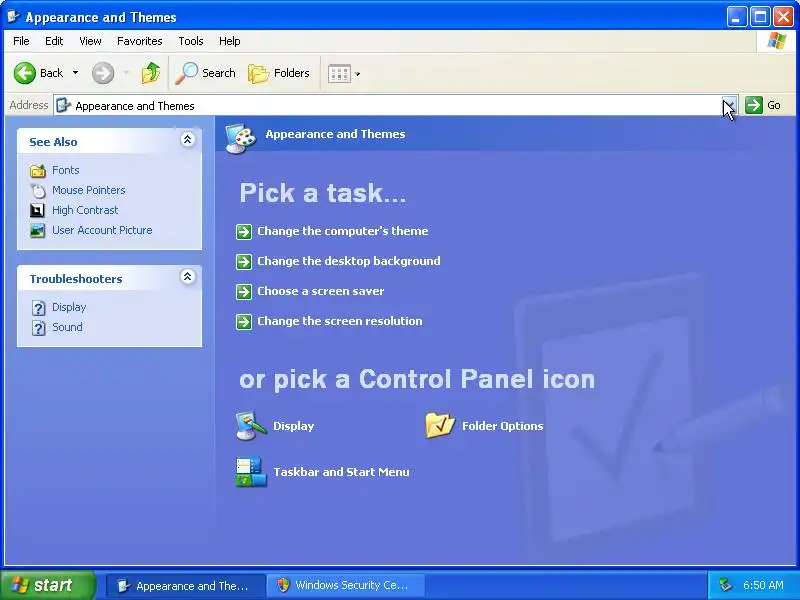Open the Back button history dropdown
Image resolution: width=800 pixels, height=600 pixels.
pos(76,73)
